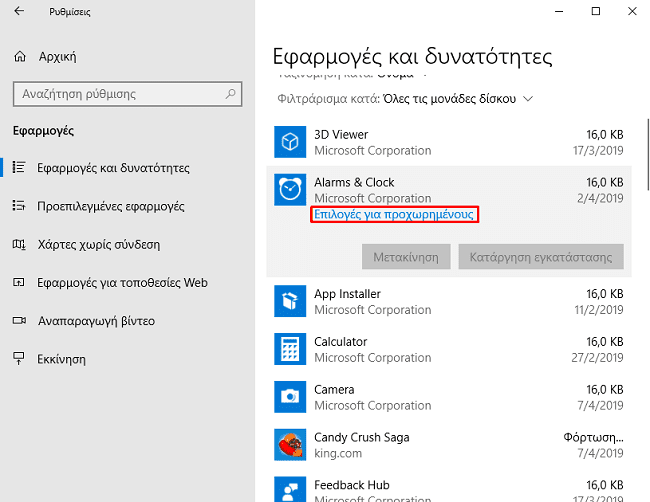Click the Εκκίνηση startup icon

[19, 359]
